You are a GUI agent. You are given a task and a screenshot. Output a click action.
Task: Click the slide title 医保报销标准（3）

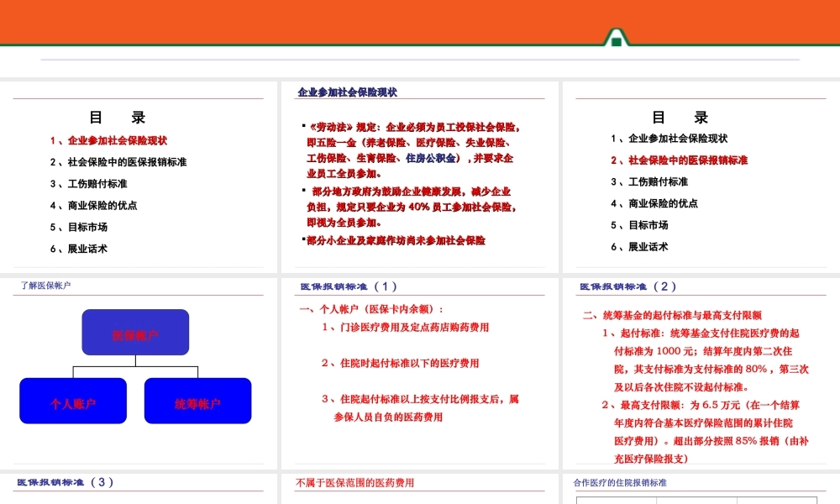66,482
